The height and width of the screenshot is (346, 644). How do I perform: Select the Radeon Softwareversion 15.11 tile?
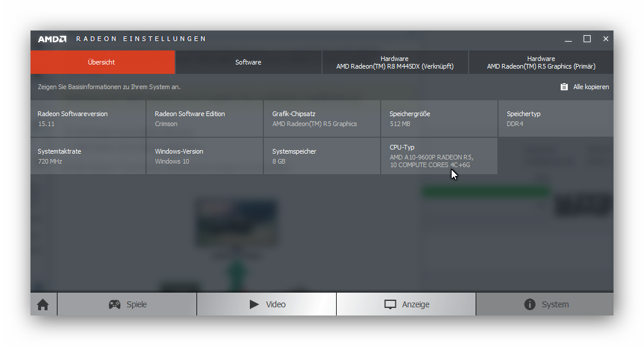88,118
